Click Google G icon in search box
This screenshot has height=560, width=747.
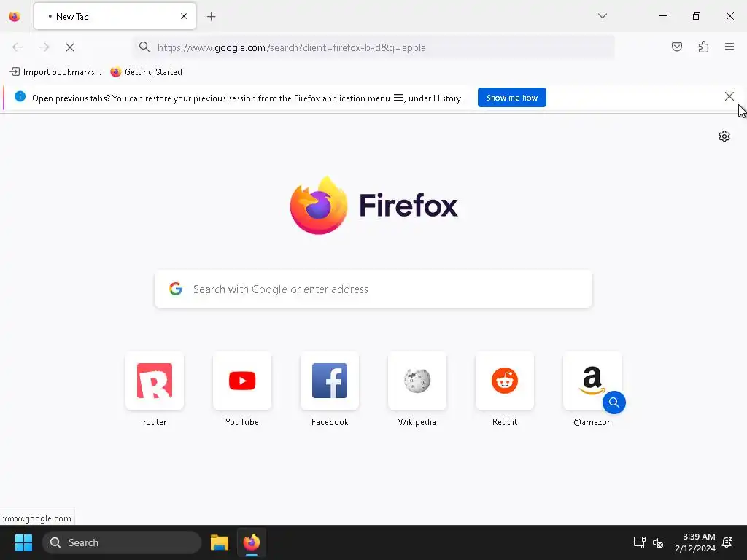click(176, 289)
